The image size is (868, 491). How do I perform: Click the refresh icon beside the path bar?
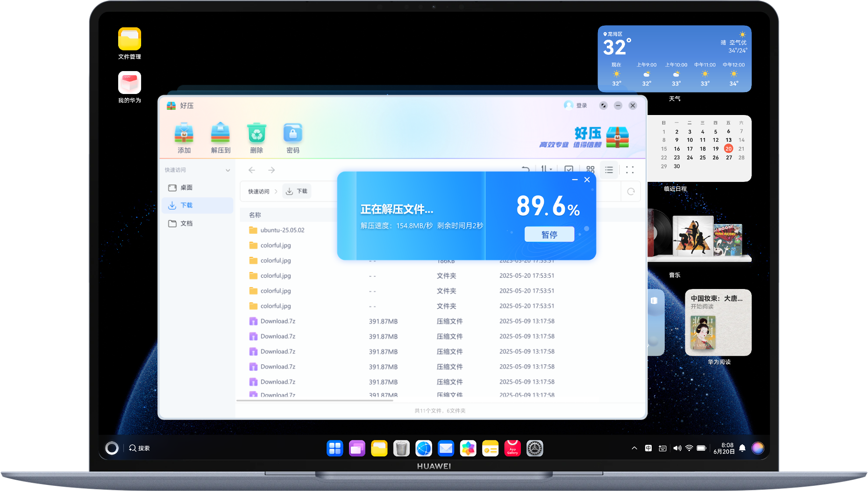coord(631,191)
